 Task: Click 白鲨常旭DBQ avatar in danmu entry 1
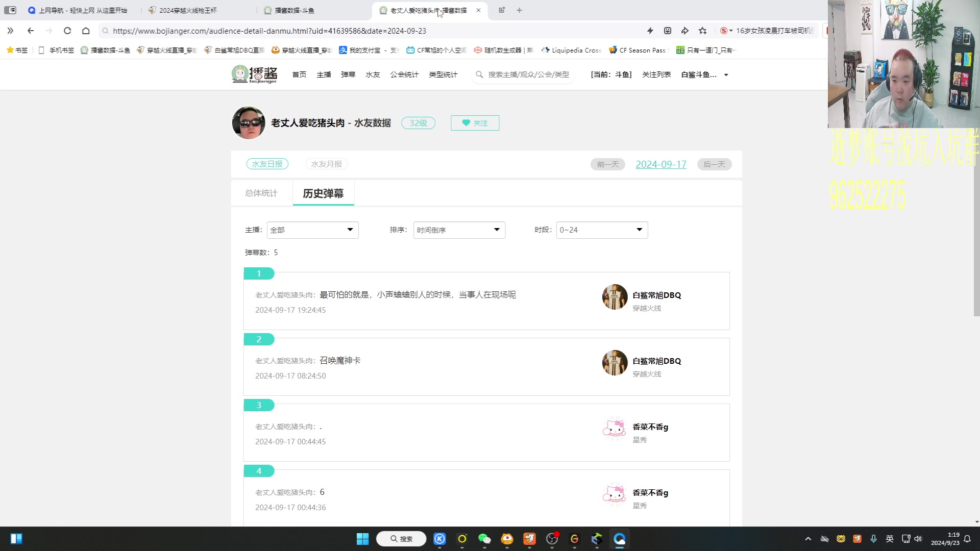coord(615,297)
